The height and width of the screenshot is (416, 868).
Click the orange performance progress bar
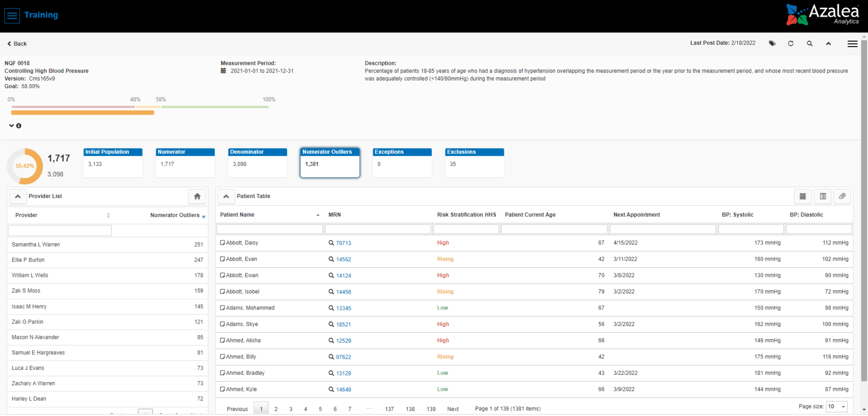pos(83,112)
